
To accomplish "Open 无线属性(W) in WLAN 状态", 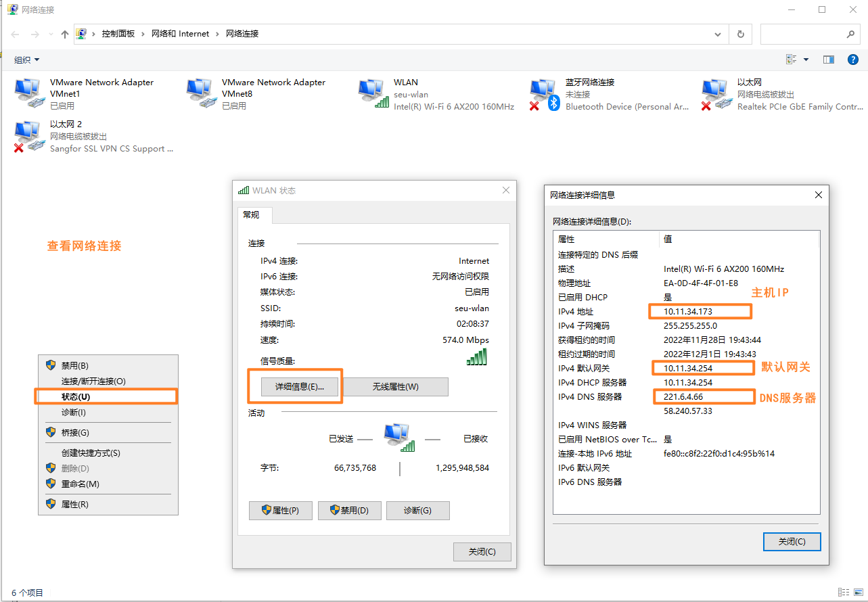I will tap(396, 386).
